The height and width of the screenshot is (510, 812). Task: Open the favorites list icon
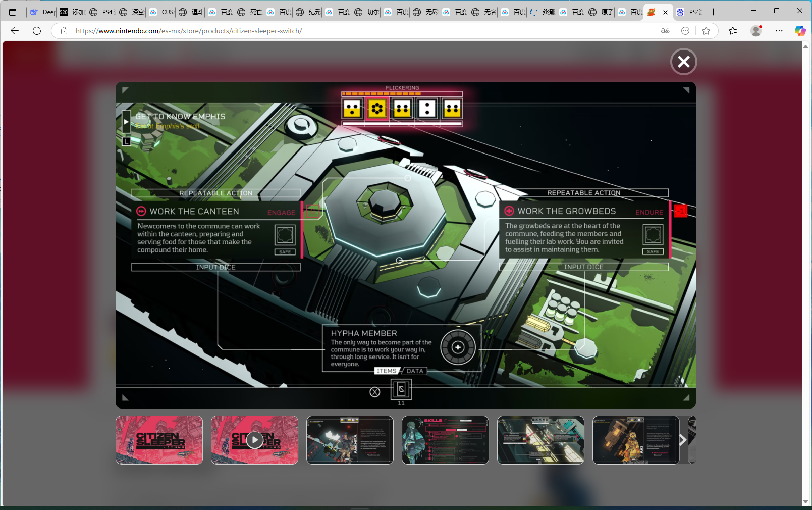(x=733, y=31)
